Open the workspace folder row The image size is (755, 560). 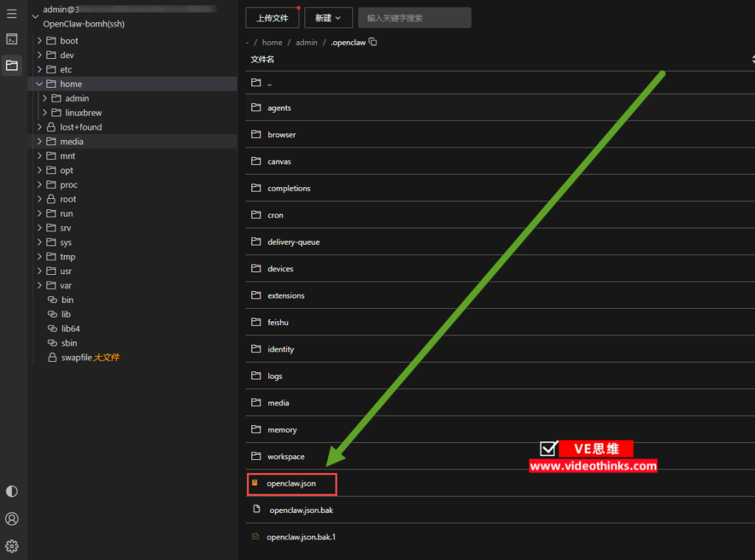[x=286, y=457]
